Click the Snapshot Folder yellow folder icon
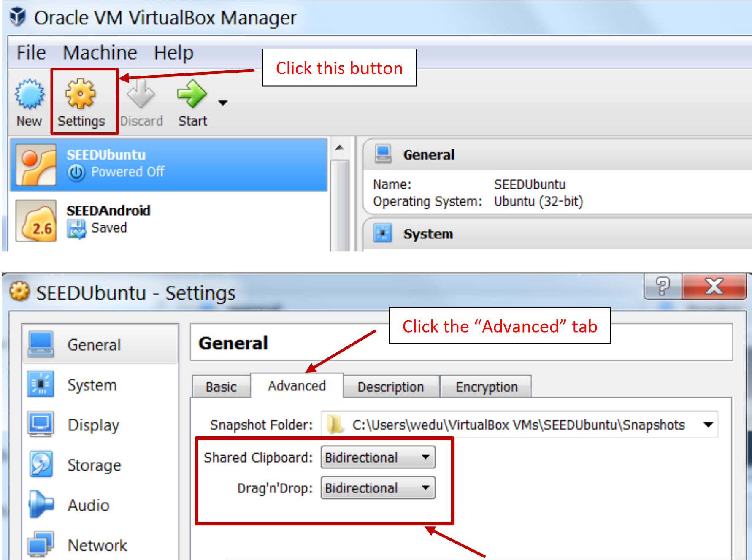Screen dimensions: 752x560 [335, 424]
